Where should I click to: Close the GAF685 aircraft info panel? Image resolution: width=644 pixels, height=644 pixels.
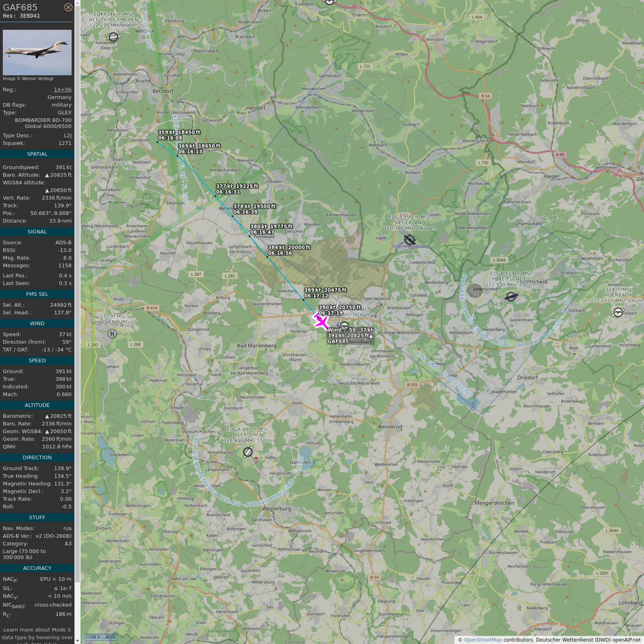tap(68, 7)
